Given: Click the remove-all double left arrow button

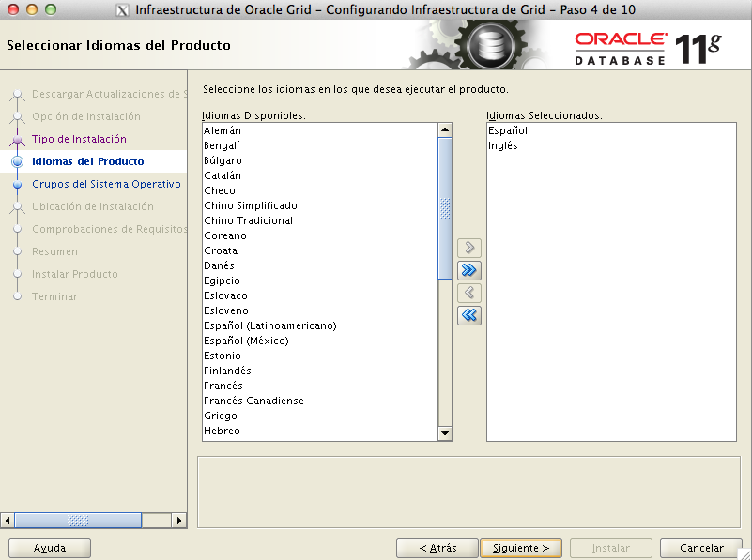Looking at the screenshot, I should pyautogui.click(x=469, y=315).
